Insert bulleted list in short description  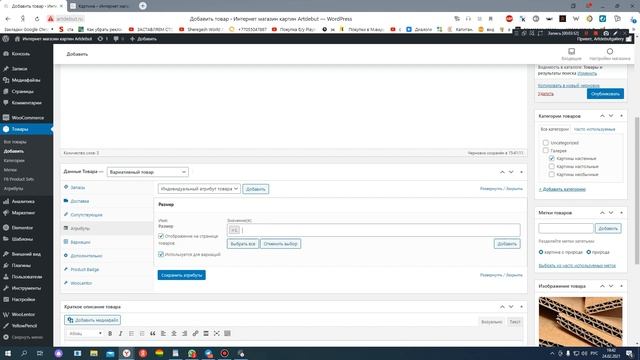click(x=131, y=333)
